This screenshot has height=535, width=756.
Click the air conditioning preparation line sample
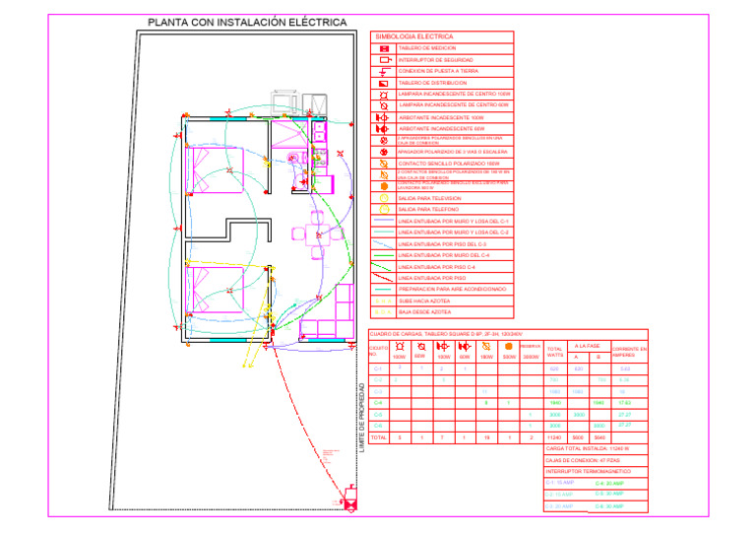pos(383,290)
